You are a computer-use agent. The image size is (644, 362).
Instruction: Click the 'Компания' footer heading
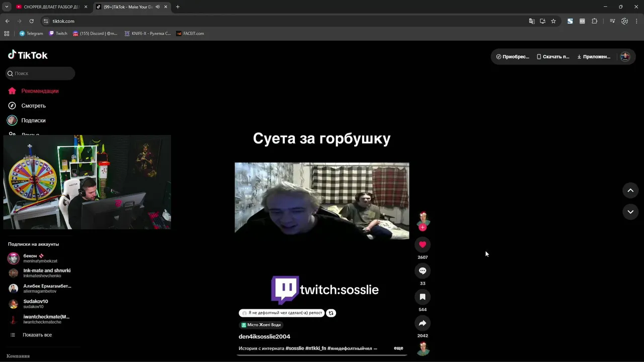coord(18,356)
